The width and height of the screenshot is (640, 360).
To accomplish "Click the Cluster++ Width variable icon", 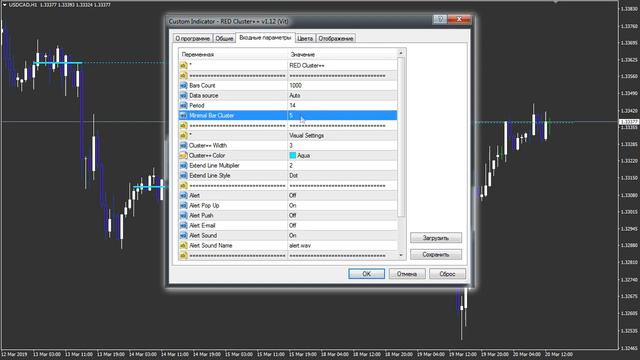I will [x=183, y=145].
